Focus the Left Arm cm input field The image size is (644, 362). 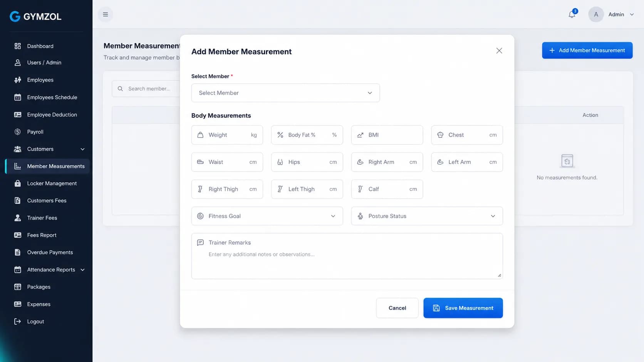point(467,162)
